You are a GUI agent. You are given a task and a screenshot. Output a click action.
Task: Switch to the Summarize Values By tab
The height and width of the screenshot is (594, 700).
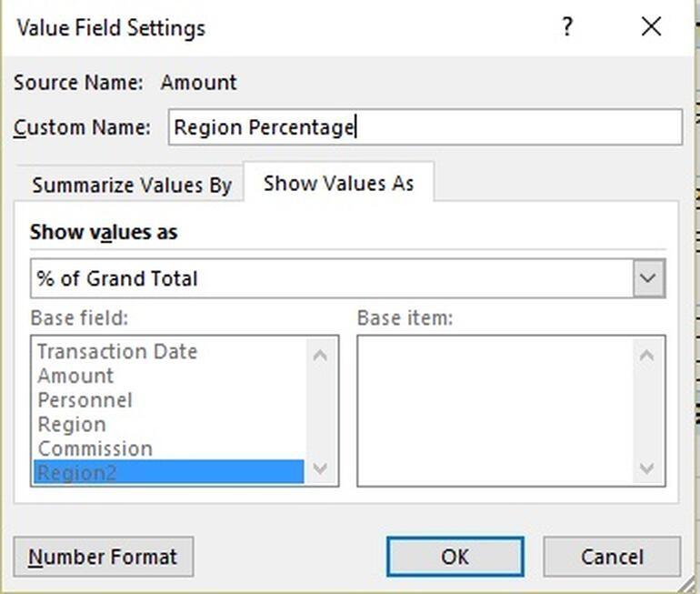131,185
